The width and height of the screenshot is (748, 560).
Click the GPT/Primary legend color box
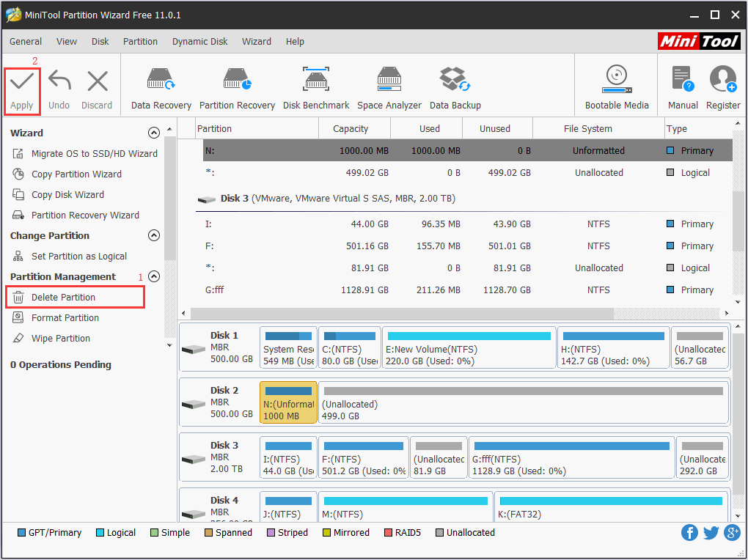[x=21, y=532]
